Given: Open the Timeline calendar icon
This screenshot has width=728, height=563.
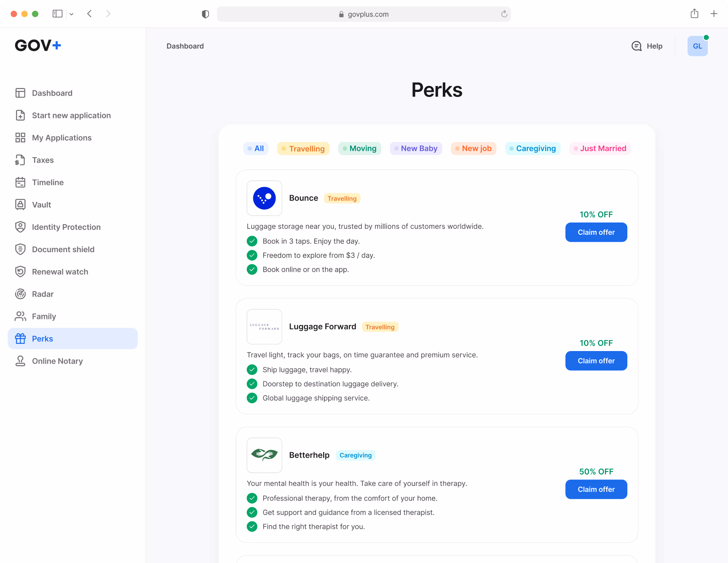Looking at the screenshot, I should point(20,182).
